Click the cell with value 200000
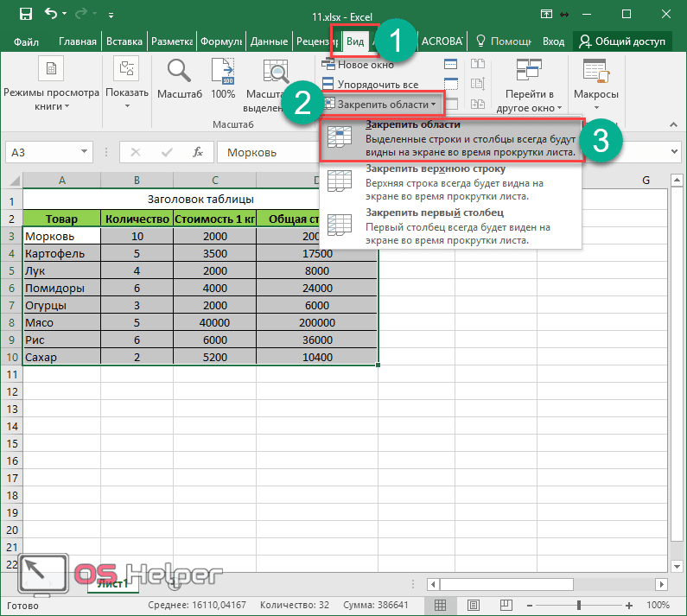 click(317, 322)
